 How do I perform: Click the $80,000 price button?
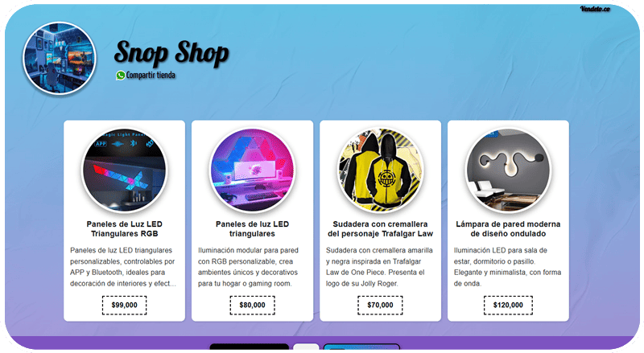[x=252, y=305]
